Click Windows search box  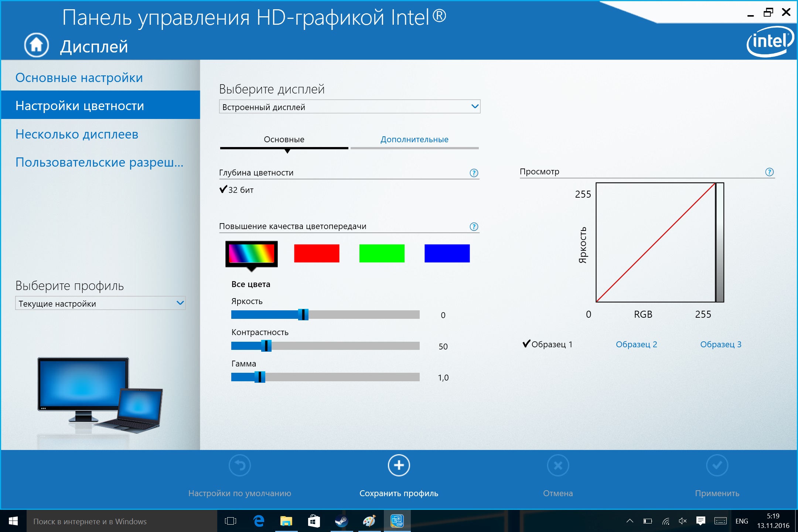point(122,521)
